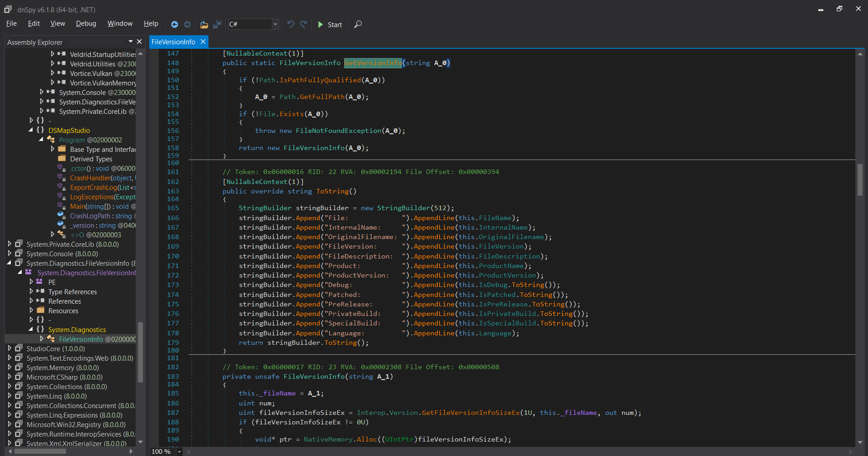Screen dimensions: 868x456
Task: Open the zoom level 100 % dropdown
Action: (180, 451)
